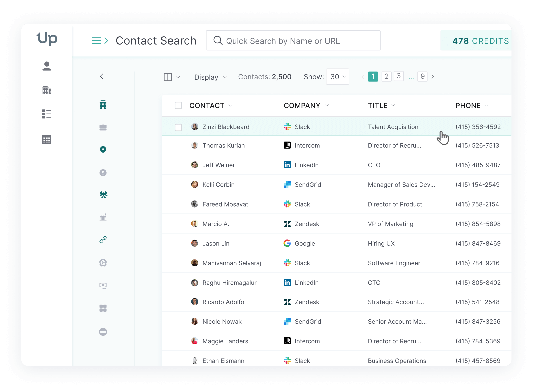Open the buildings icon in main sidebar
The height and width of the screenshot is (392, 541).
click(47, 90)
